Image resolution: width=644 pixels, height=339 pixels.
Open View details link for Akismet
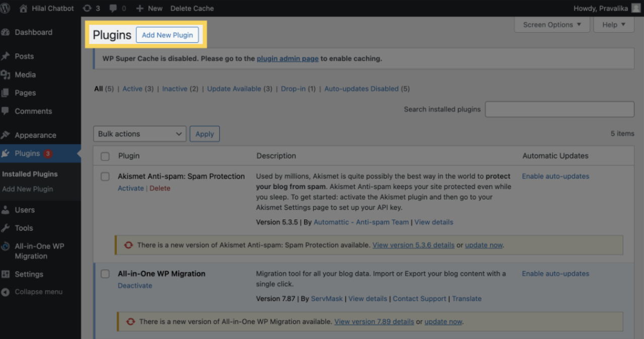(434, 222)
